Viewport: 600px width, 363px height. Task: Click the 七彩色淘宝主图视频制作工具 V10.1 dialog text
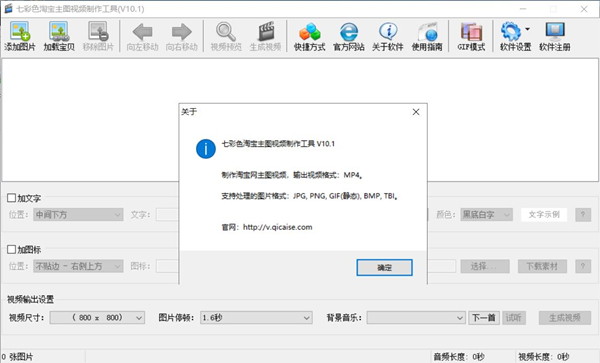(x=278, y=144)
